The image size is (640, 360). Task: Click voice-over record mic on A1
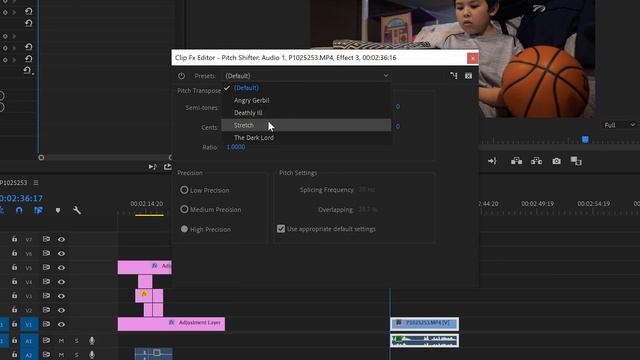(x=92, y=340)
